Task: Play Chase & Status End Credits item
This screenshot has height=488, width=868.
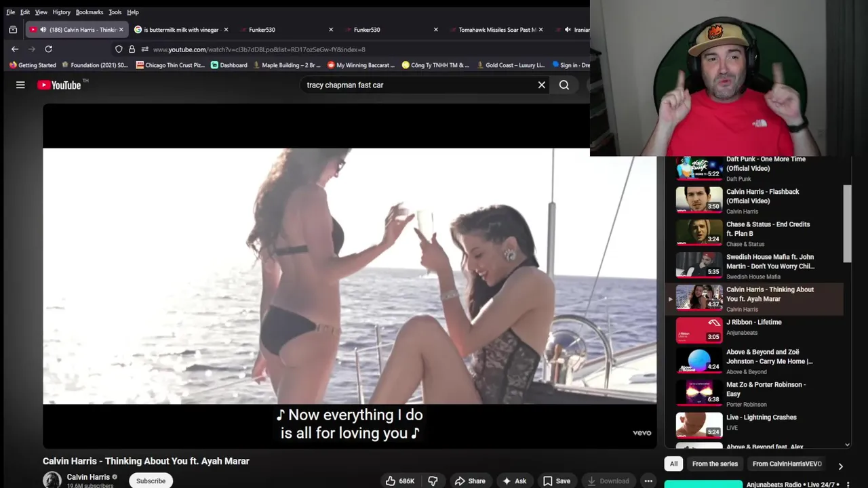Action: click(754, 233)
